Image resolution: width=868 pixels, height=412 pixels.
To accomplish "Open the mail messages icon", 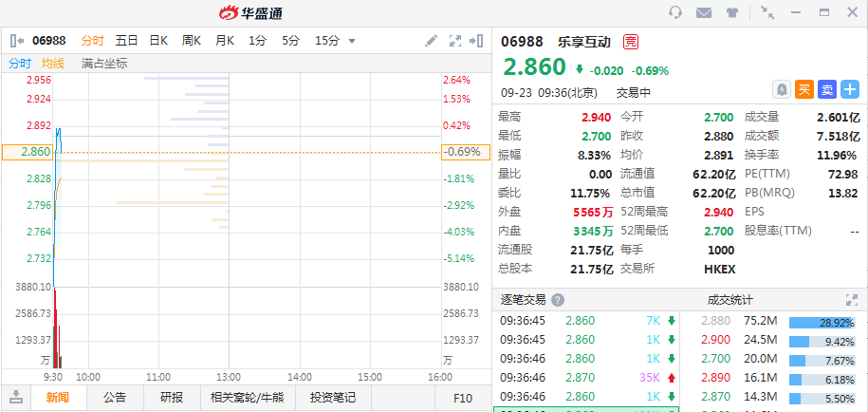I will click(x=704, y=12).
